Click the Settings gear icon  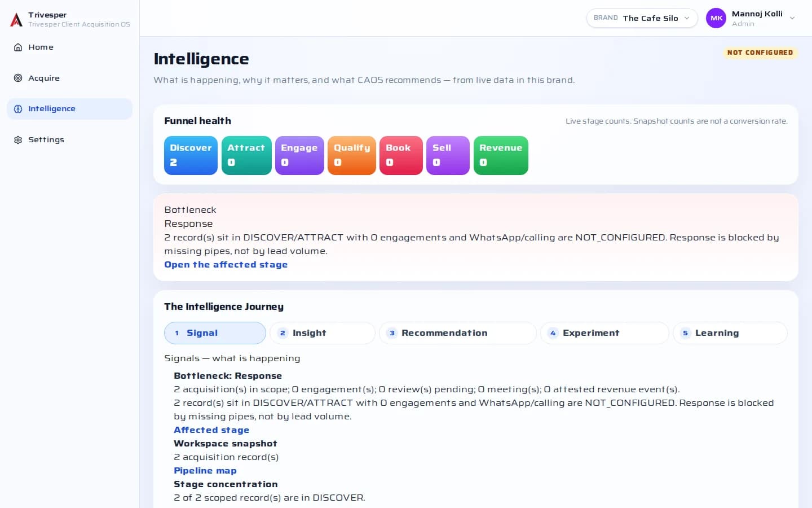(x=18, y=140)
